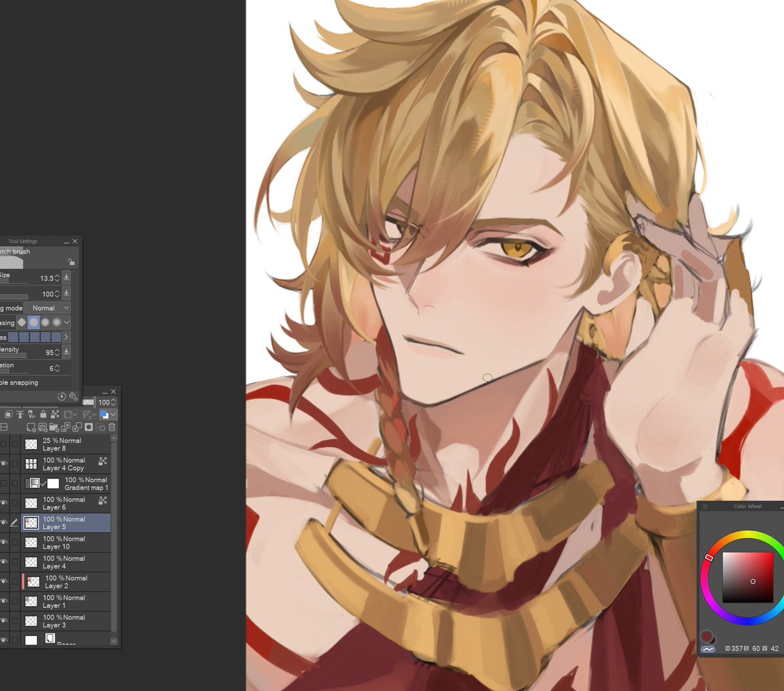Select the Layer 4 row
Screen dimensions: 784x691
(66, 562)
